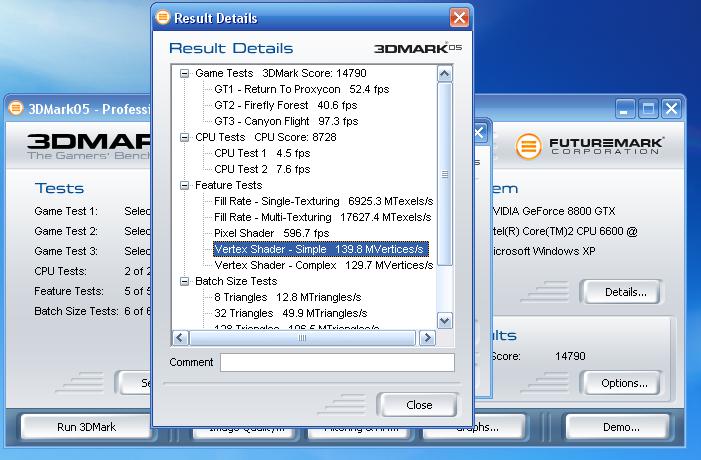Select 32 Triangles result row
701x460 pixels.
[x=291, y=313]
